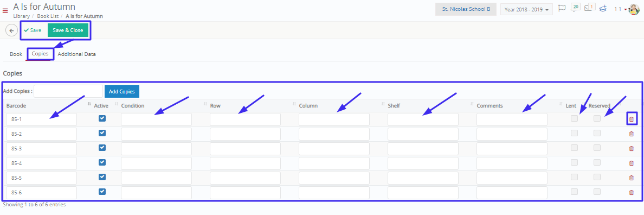Image resolution: width=644 pixels, height=215 pixels.
Task: Open the Additional Data tab
Action: [x=77, y=54]
